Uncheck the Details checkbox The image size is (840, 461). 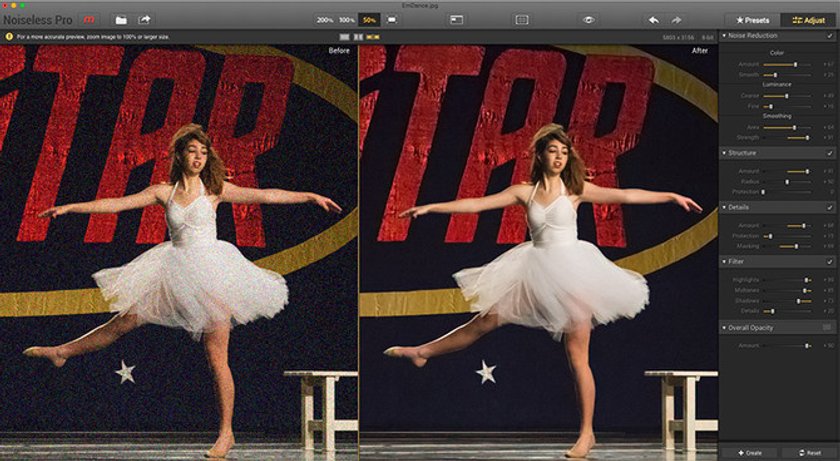click(x=830, y=207)
